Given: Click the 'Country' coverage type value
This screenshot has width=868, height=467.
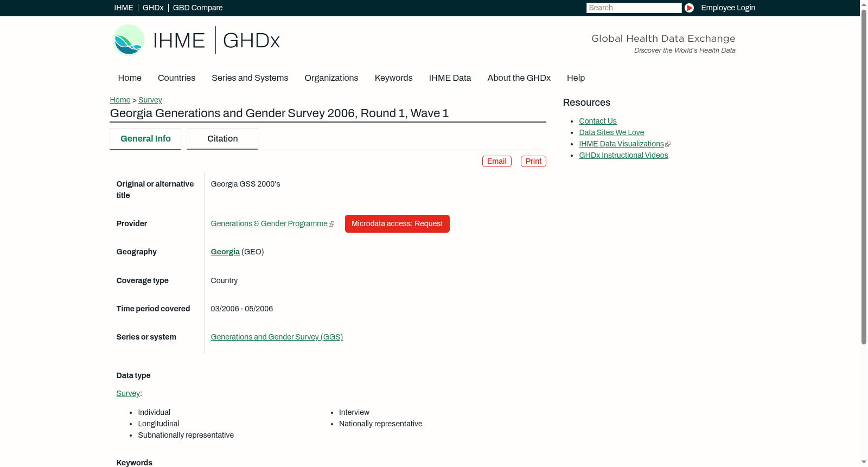Looking at the screenshot, I should click(224, 280).
